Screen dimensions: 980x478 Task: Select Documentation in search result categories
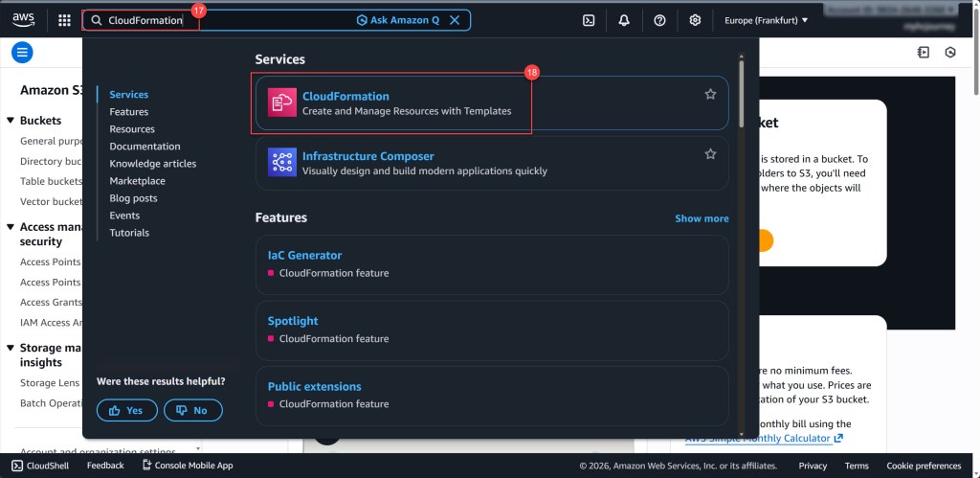(145, 147)
